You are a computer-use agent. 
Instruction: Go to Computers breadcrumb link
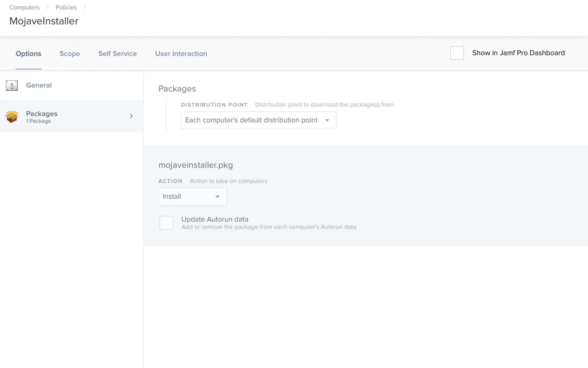(25, 7)
